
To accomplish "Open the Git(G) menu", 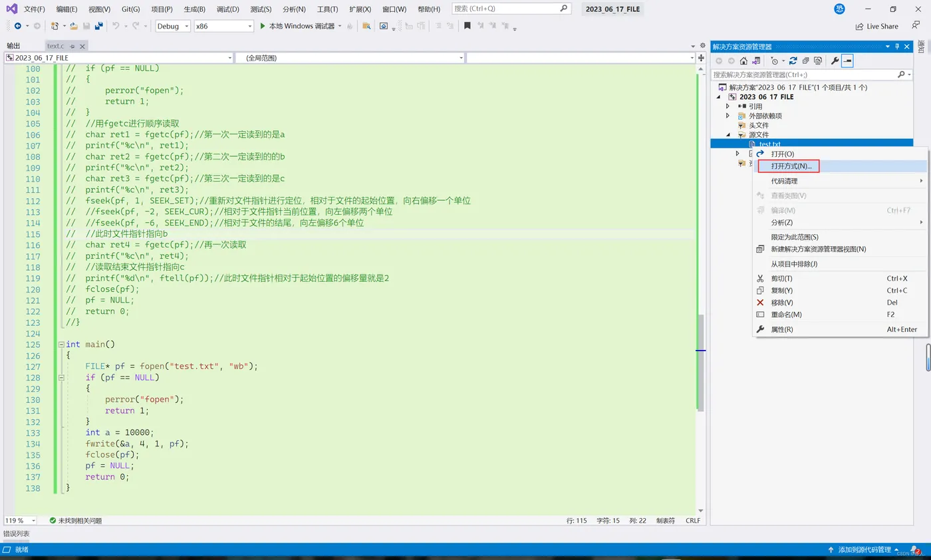I will click(131, 9).
